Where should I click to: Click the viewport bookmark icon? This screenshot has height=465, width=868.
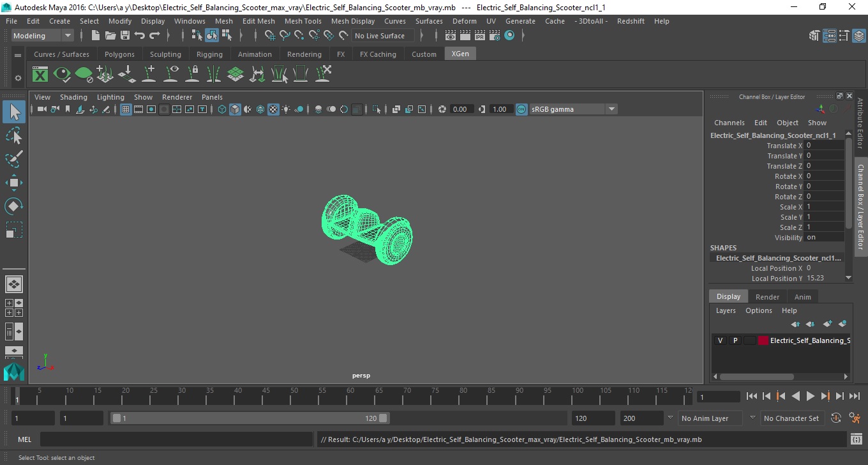68,109
